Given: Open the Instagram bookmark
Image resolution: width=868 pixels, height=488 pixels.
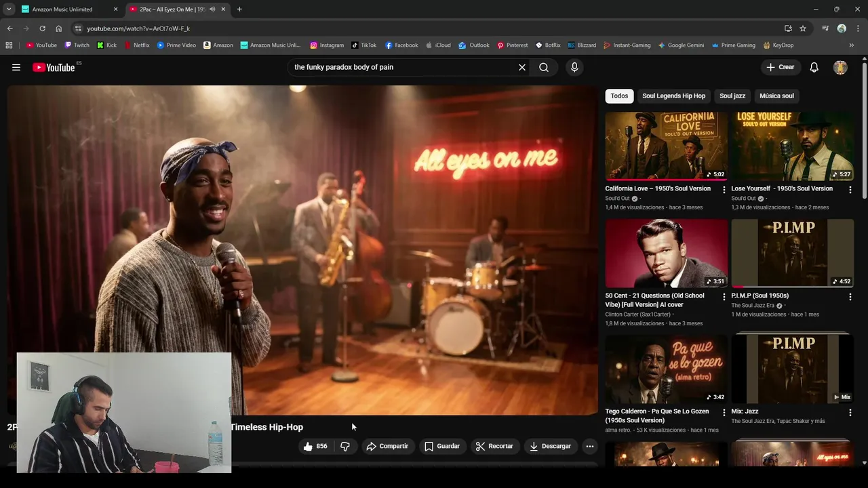Looking at the screenshot, I should (327, 45).
